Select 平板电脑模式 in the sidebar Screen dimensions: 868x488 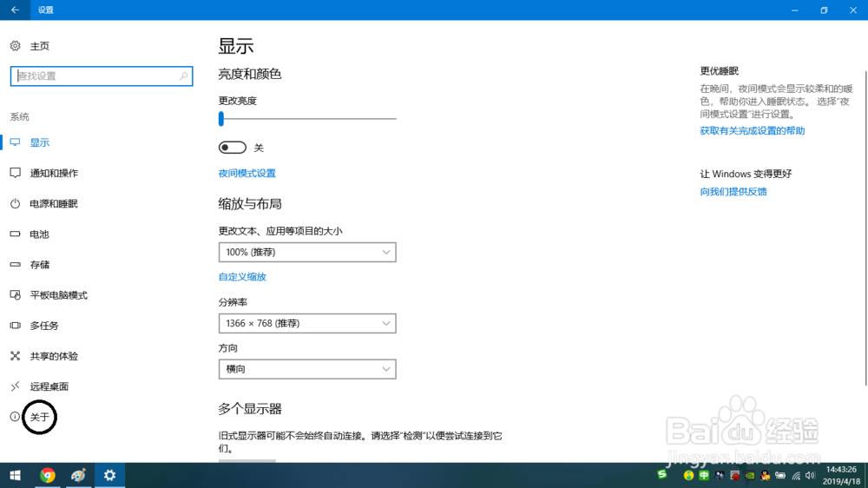pyautogui.click(x=59, y=294)
